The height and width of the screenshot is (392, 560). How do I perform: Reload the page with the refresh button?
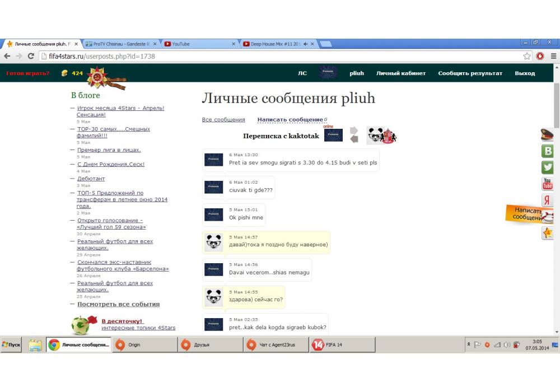pos(31,56)
